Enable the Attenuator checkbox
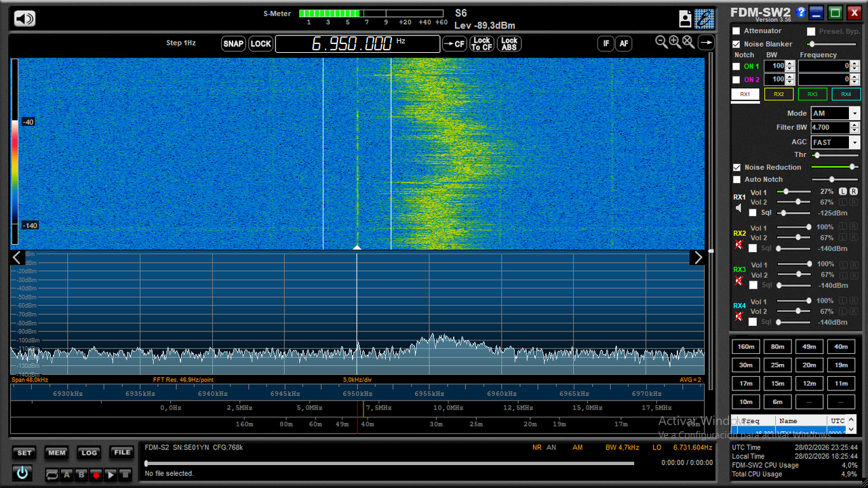The image size is (868, 488). coord(736,31)
